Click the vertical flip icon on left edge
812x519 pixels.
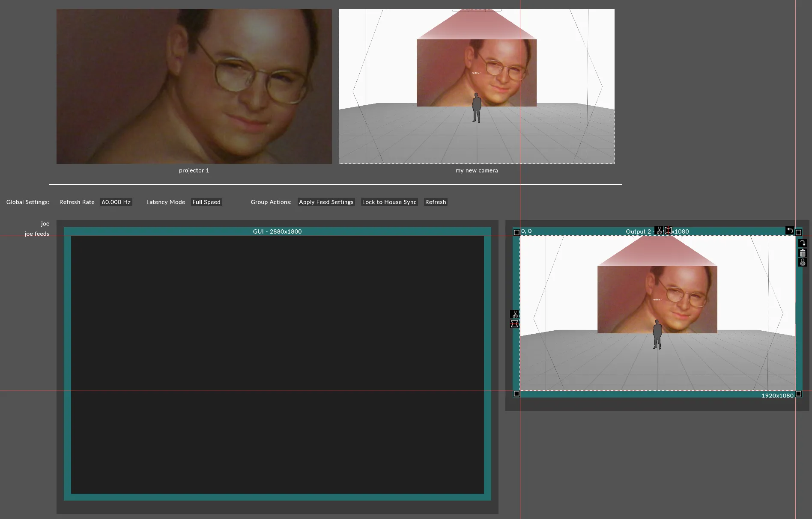pyautogui.click(x=514, y=324)
